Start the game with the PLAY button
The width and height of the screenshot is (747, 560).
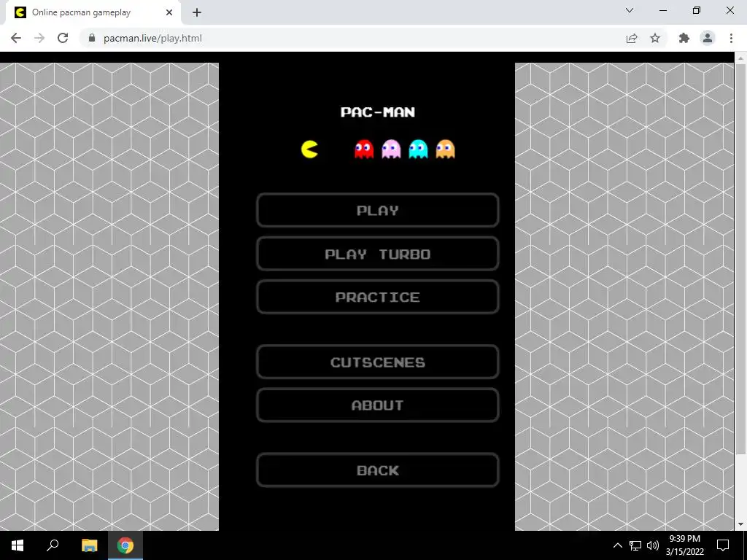[x=377, y=210]
